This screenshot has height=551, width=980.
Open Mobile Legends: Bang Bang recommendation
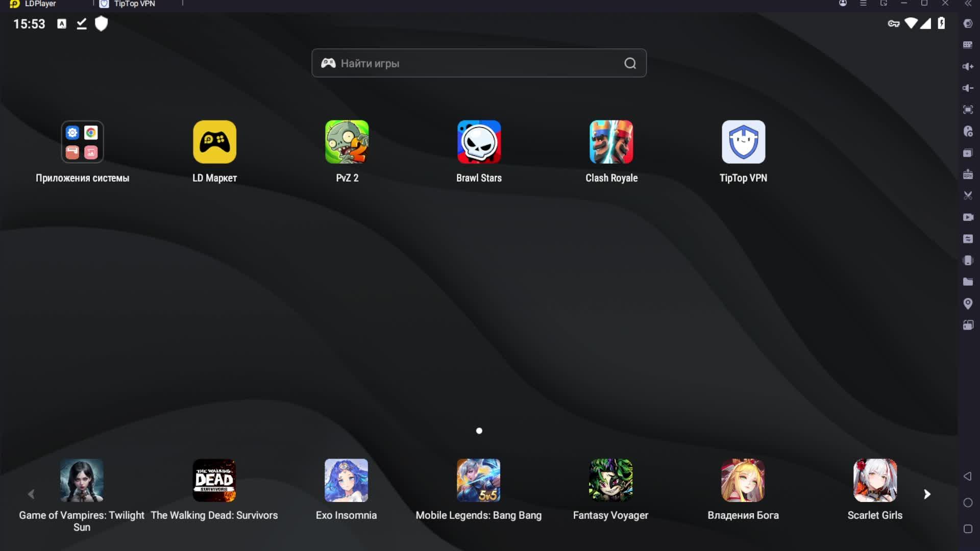(x=478, y=480)
